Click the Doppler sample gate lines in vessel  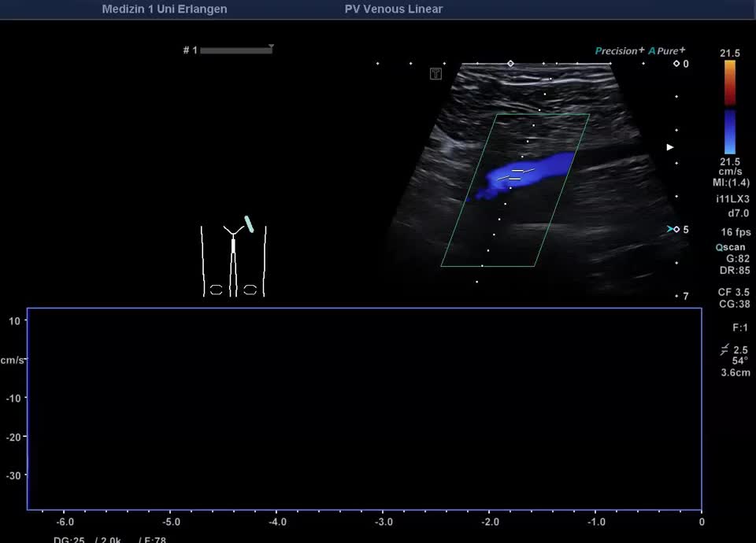pyautogui.click(x=515, y=175)
